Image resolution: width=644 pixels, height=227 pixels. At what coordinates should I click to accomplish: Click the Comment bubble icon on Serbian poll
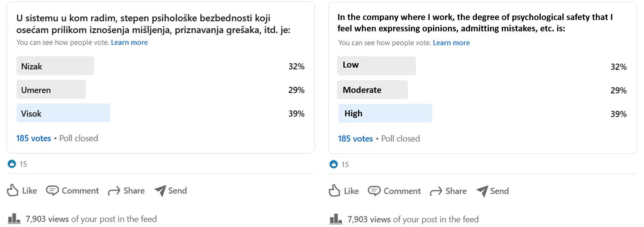point(52,190)
